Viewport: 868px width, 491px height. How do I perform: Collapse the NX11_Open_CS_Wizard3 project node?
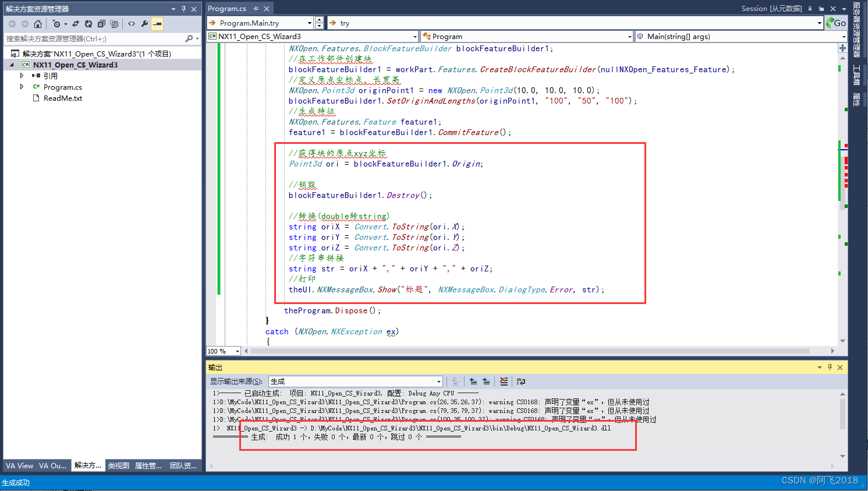pos(12,65)
